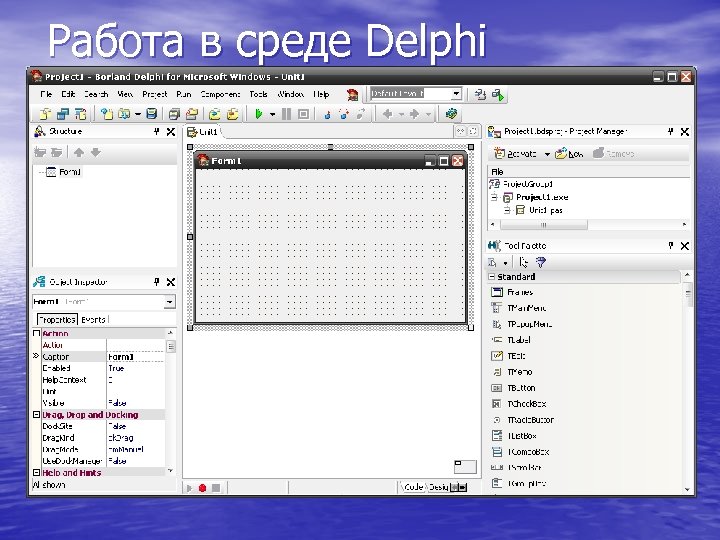The width and height of the screenshot is (720, 540).
Task: Collapse the Help and Hints category
Action: click(36, 472)
